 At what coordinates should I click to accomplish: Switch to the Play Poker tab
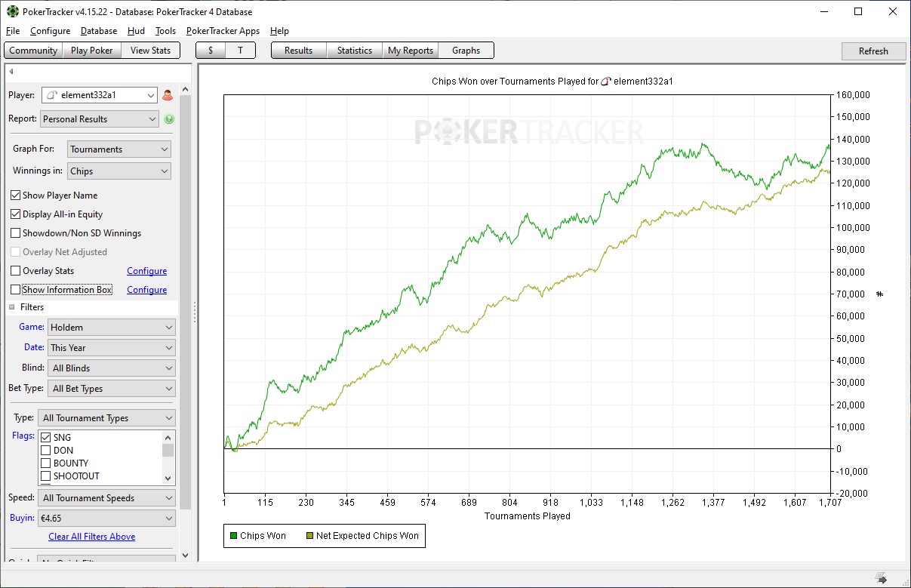tap(92, 51)
